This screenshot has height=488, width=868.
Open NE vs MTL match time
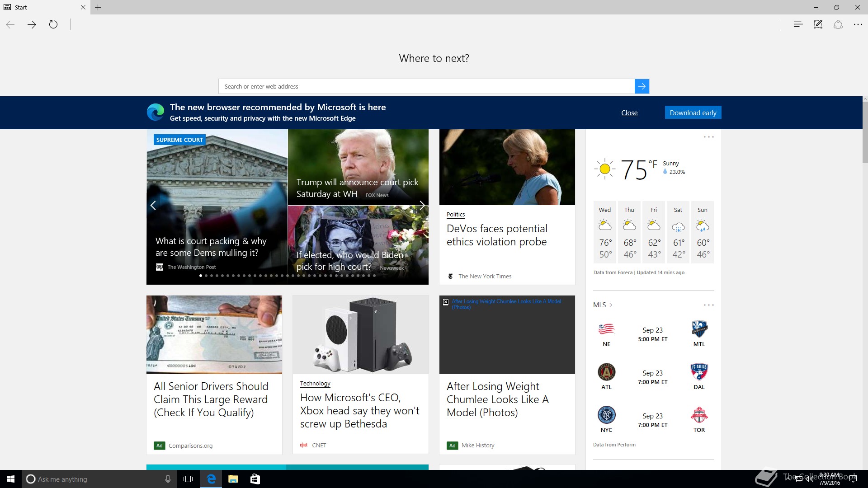(x=652, y=334)
